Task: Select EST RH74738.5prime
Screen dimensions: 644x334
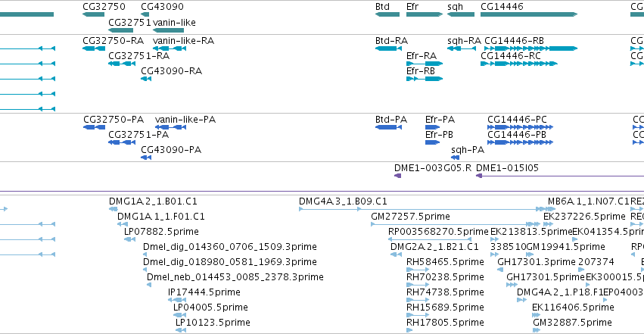Action: [418, 301]
